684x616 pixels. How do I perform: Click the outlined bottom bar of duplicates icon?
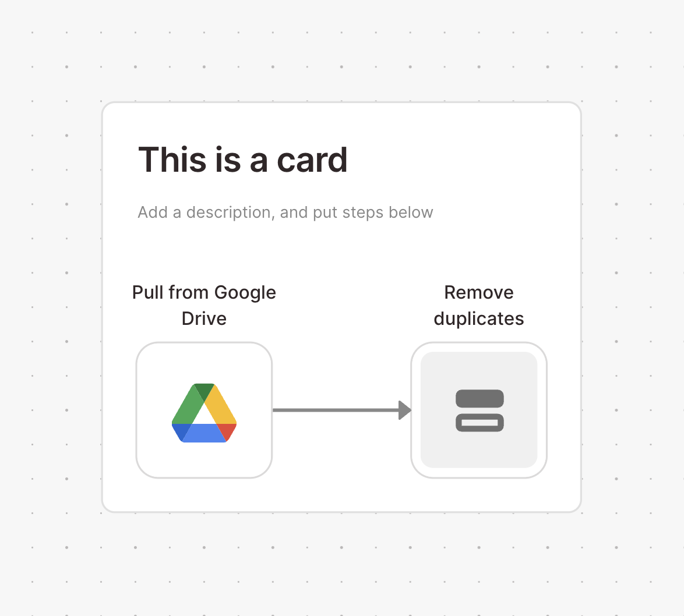pos(479,423)
